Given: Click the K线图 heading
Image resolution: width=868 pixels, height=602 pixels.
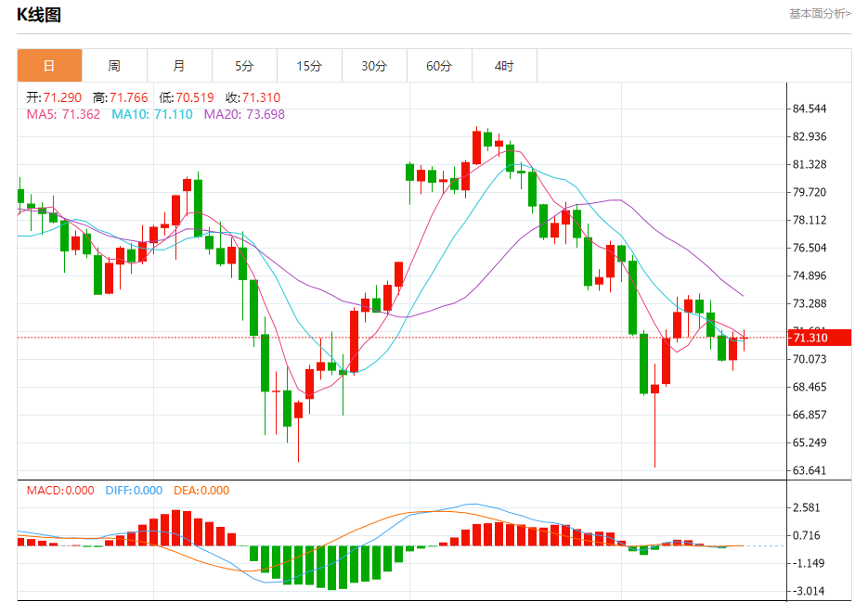Looking at the screenshot, I should pyautogui.click(x=39, y=15).
